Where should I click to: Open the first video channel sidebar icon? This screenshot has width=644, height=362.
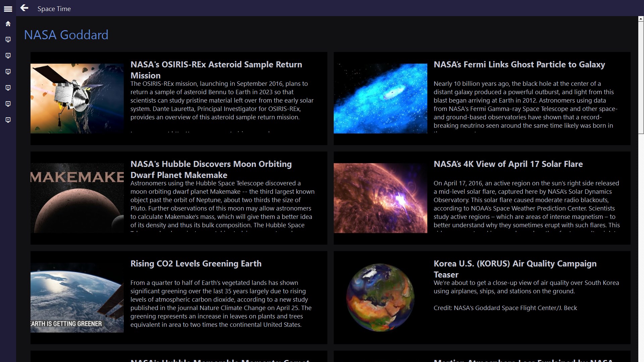[x=8, y=40]
